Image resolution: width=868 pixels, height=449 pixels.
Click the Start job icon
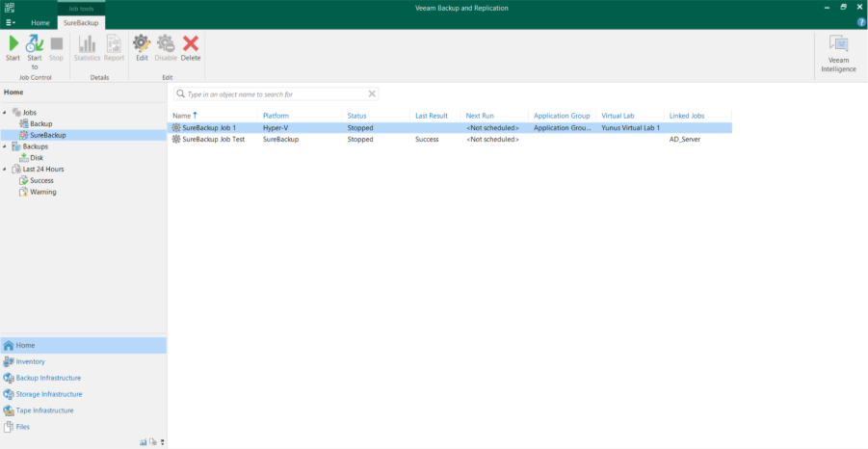[x=13, y=44]
